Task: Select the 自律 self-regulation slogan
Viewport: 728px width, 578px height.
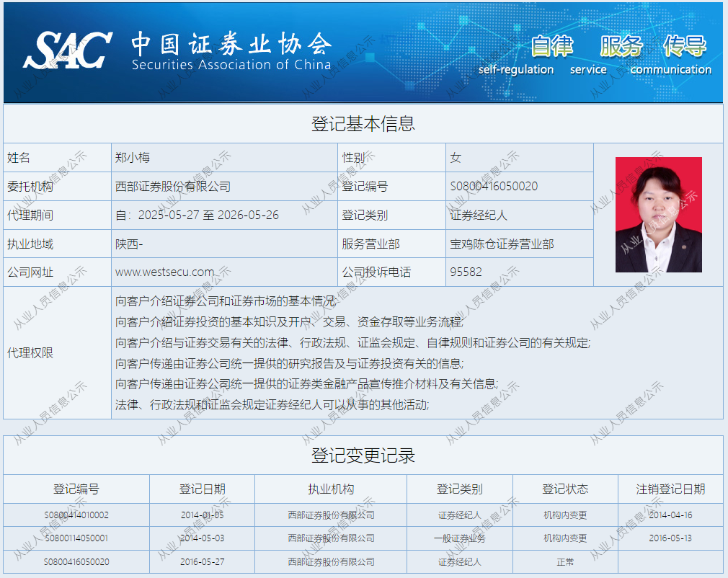Action: (551, 47)
